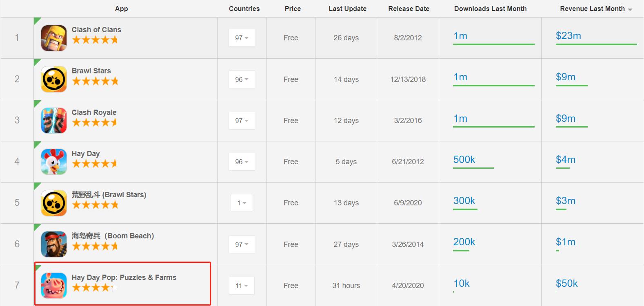Open the Clash Royale title link

(94, 112)
